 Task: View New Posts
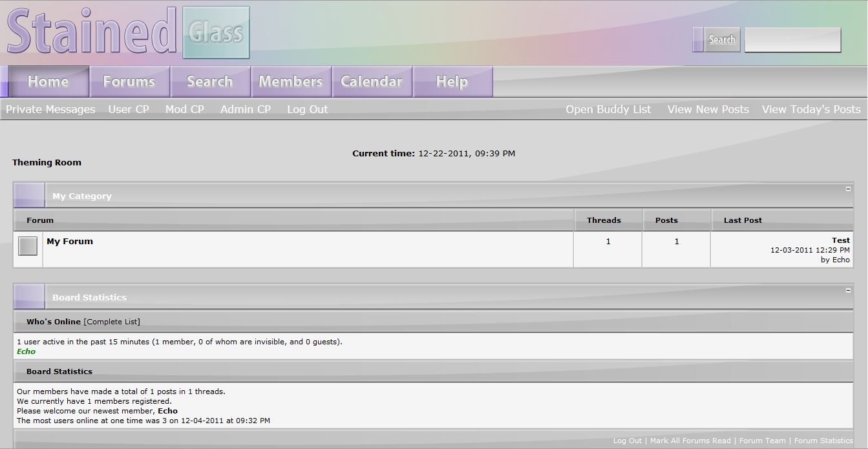(x=708, y=110)
